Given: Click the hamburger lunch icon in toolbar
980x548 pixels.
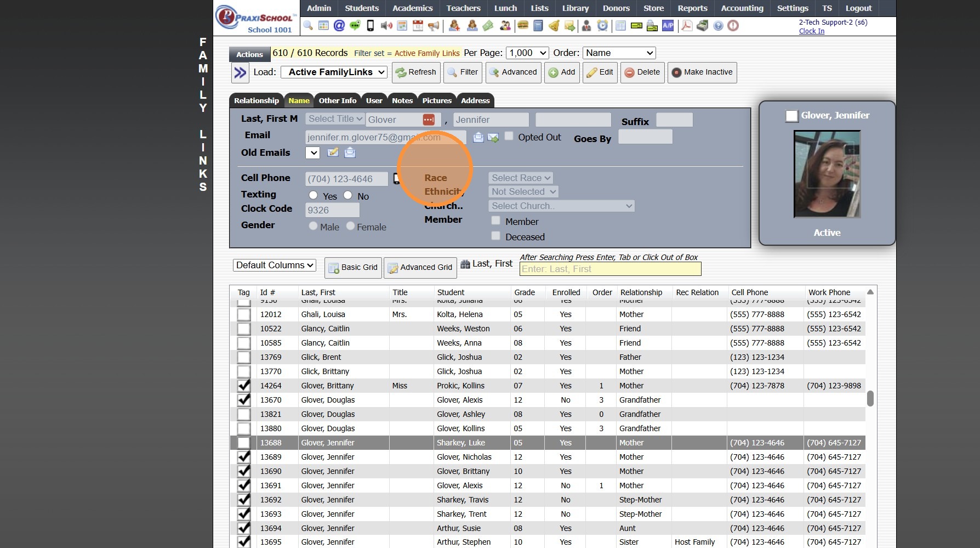Looking at the screenshot, I should coord(522,26).
